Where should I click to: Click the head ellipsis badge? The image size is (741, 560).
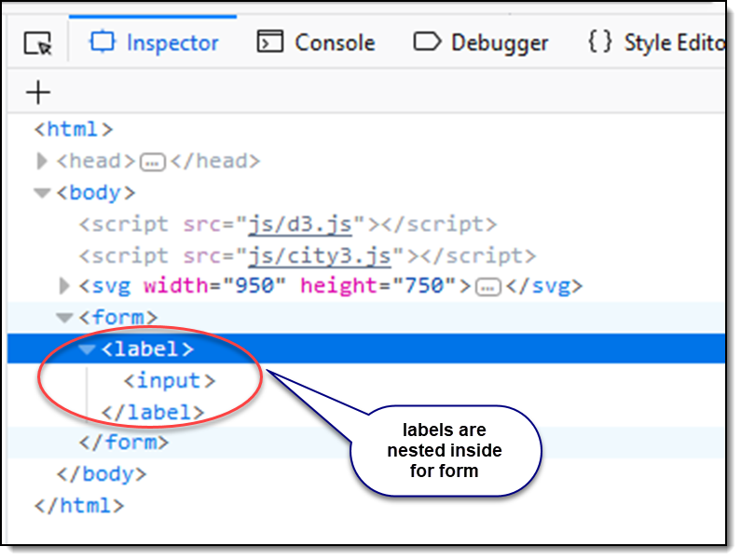tap(152, 162)
